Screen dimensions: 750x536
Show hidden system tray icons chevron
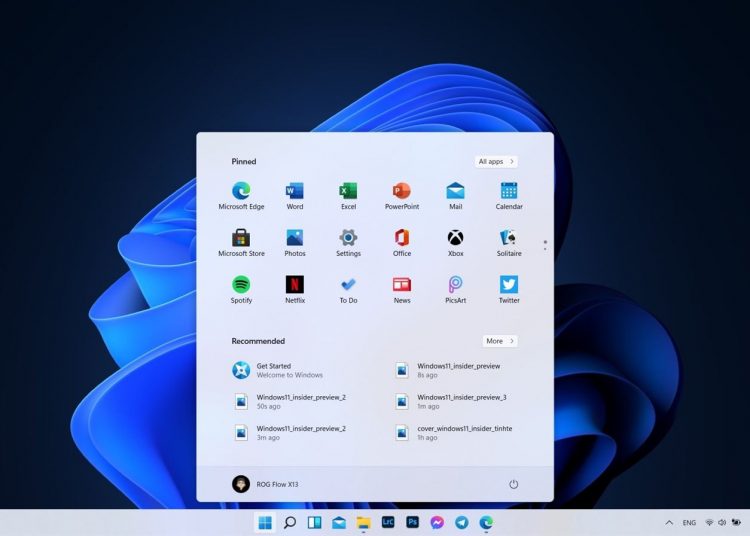point(669,523)
